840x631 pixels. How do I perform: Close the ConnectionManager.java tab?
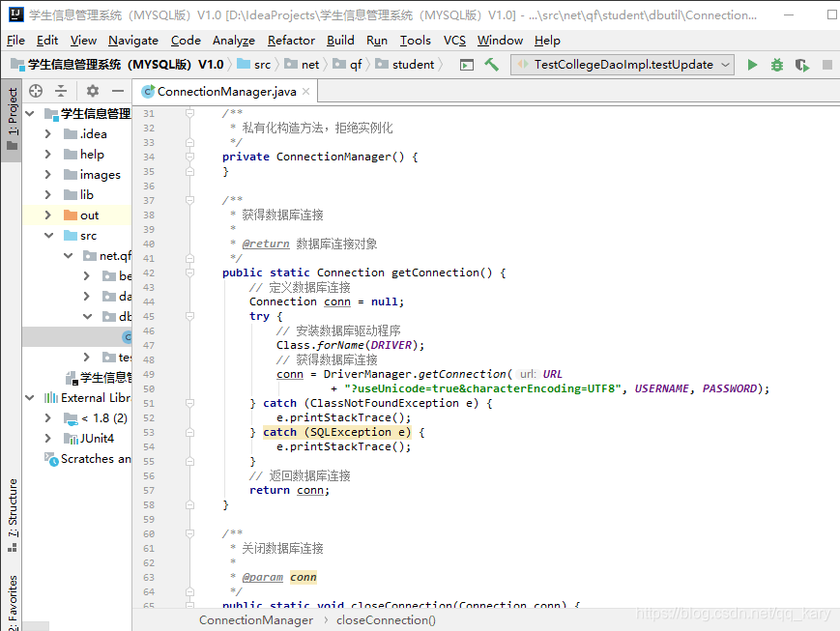pyautogui.click(x=305, y=92)
